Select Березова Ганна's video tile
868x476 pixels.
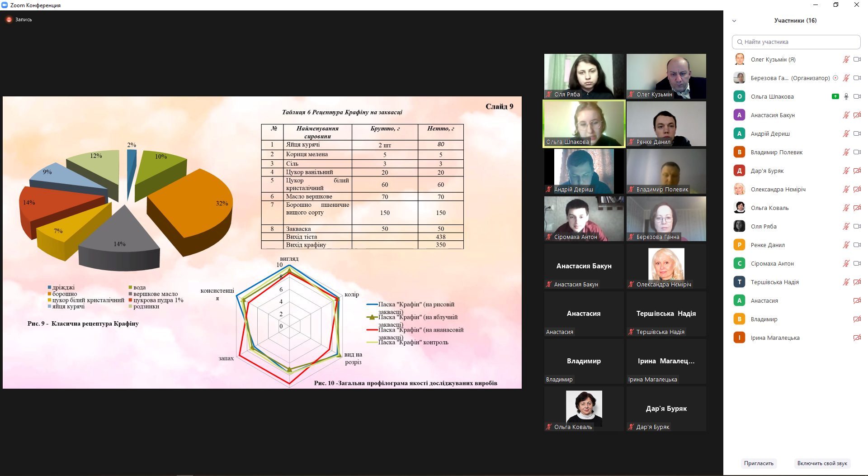(666, 219)
